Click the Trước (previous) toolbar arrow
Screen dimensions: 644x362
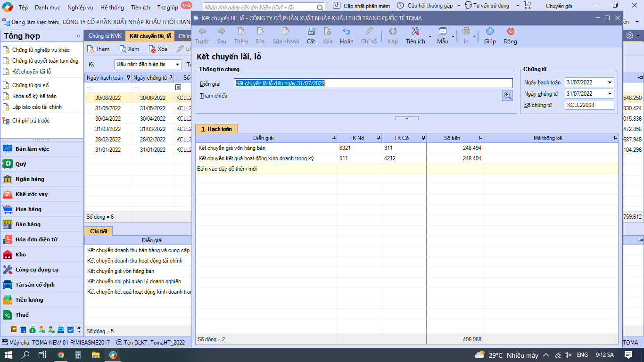pyautogui.click(x=202, y=32)
